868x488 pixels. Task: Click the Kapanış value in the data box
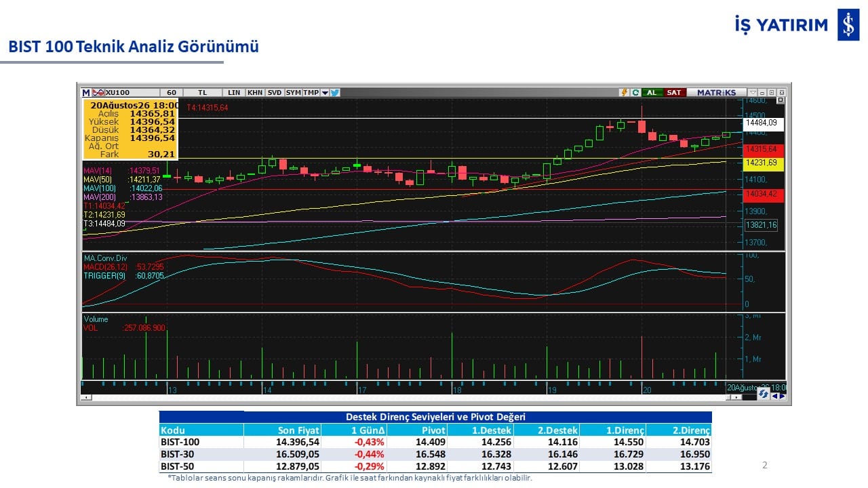point(153,138)
